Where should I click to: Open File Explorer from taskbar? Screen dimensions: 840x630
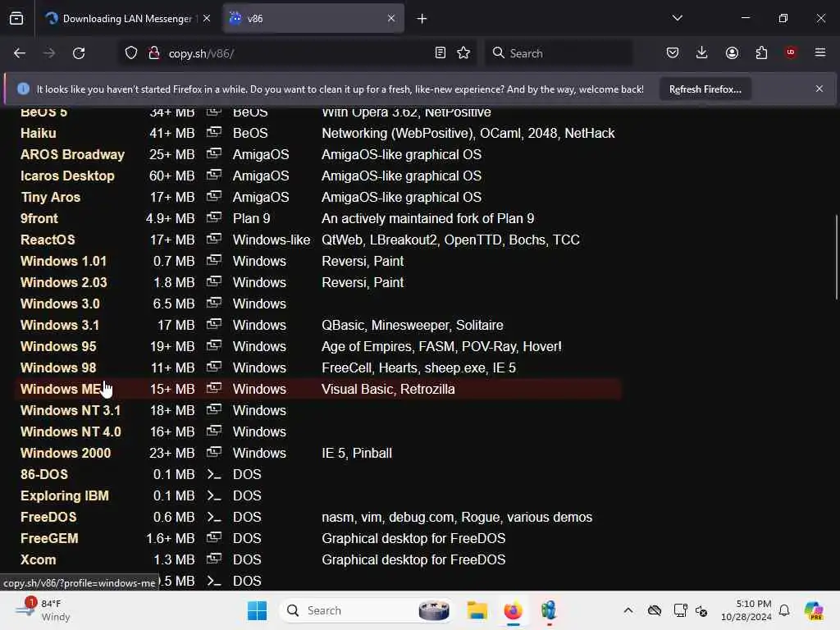coord(477,610)
